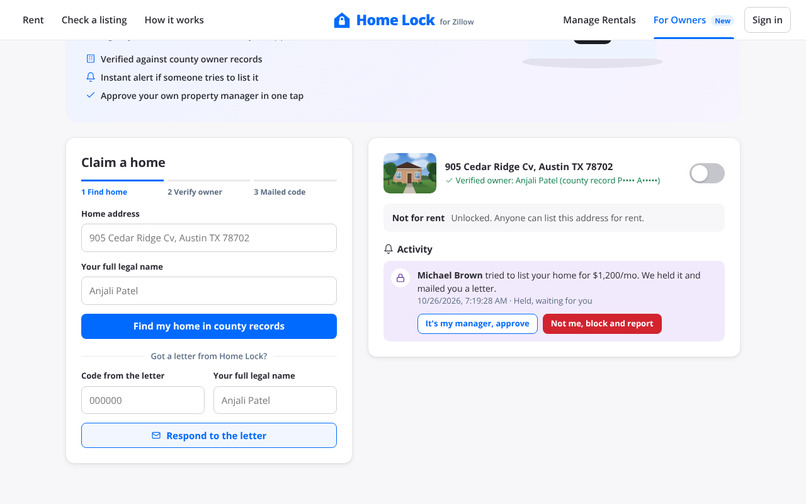
Task: Click the county records building icon
Action: [x=90, y=59]
